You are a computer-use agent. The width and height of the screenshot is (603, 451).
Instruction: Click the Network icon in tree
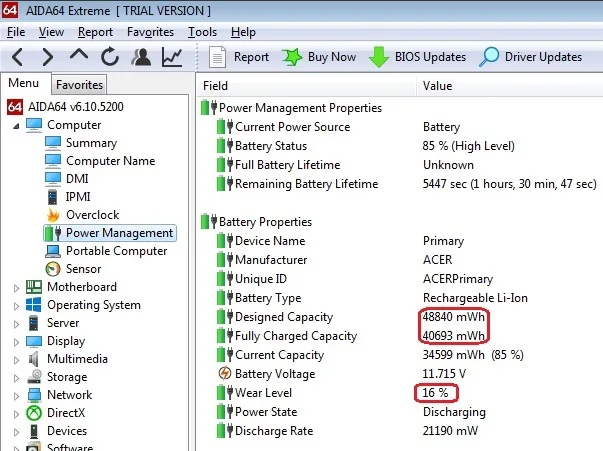34,395
